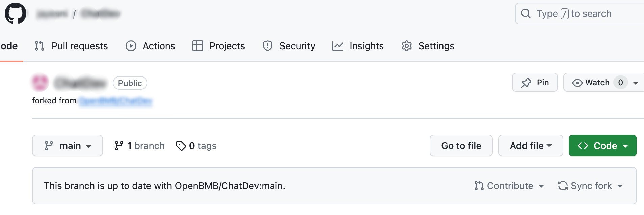Expand the Sync fork dropdown
Image resolution: width=644 pixels, height=215 pixels.
590,186
